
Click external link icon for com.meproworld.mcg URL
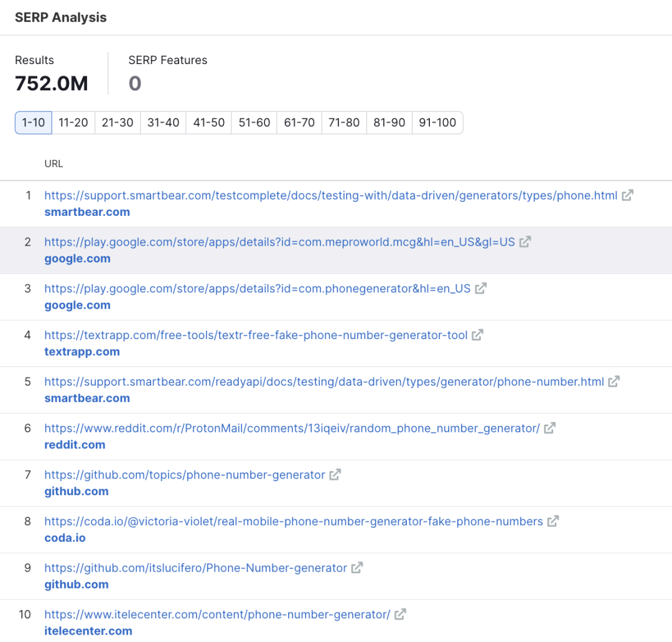tap(525, 242)
